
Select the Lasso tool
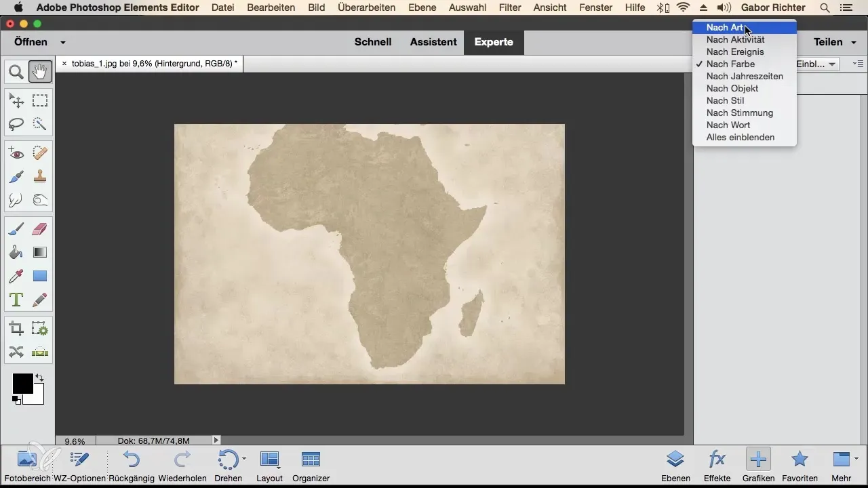click(16, 124)
